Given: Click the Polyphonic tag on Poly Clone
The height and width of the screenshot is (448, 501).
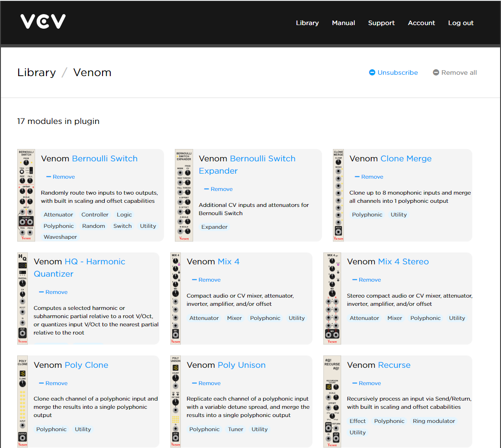Looking at the screenshot, I should [51, 429].
